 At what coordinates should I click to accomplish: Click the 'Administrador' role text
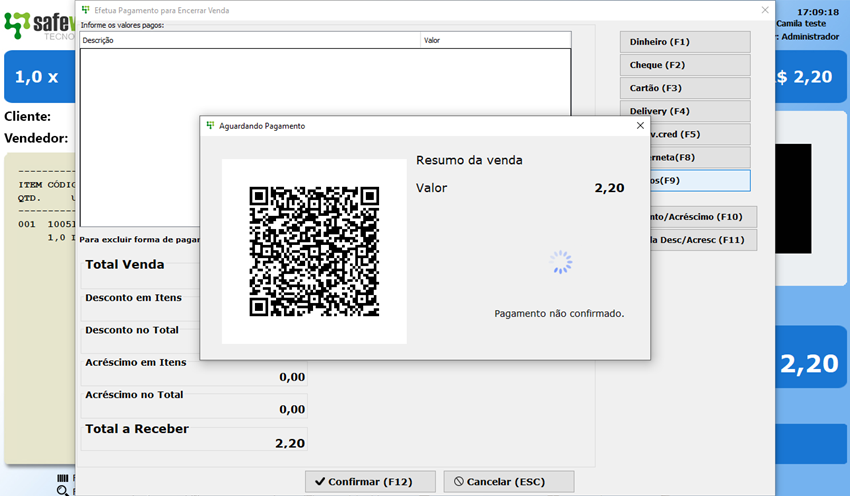pos(810,37)
